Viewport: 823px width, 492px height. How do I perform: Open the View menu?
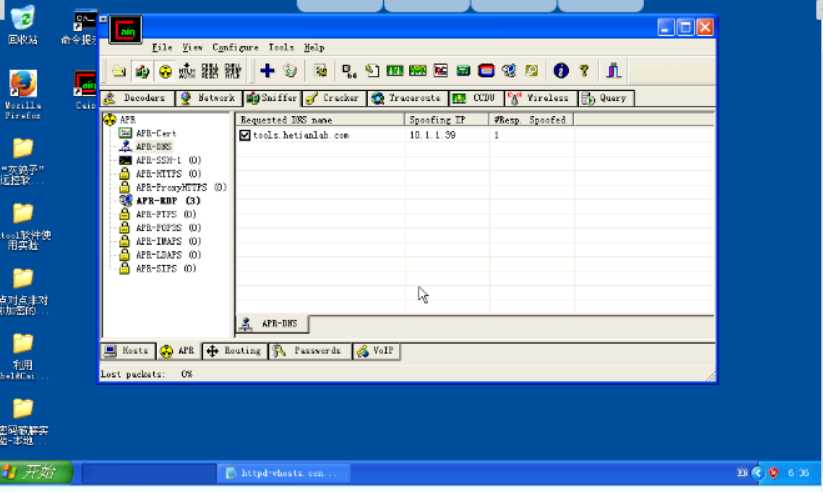[192, 48]
